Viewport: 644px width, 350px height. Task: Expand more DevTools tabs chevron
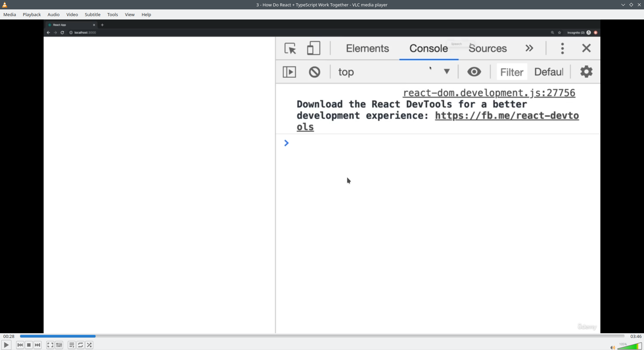click(x=529, y=48)
